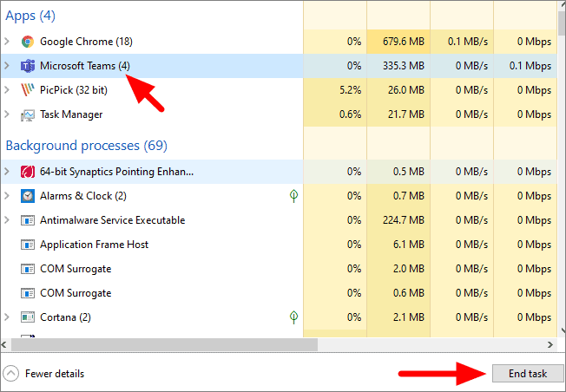Viewport: 566px width, 392px height.
Task: Click the horizontal scrollbar left arrow
Action: (x=4, y=345)
